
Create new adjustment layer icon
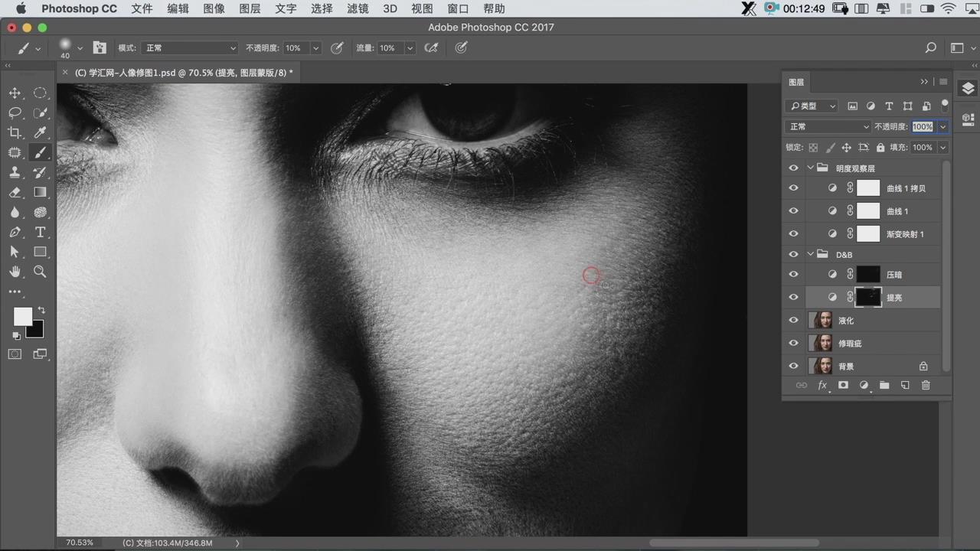(864, 385)
